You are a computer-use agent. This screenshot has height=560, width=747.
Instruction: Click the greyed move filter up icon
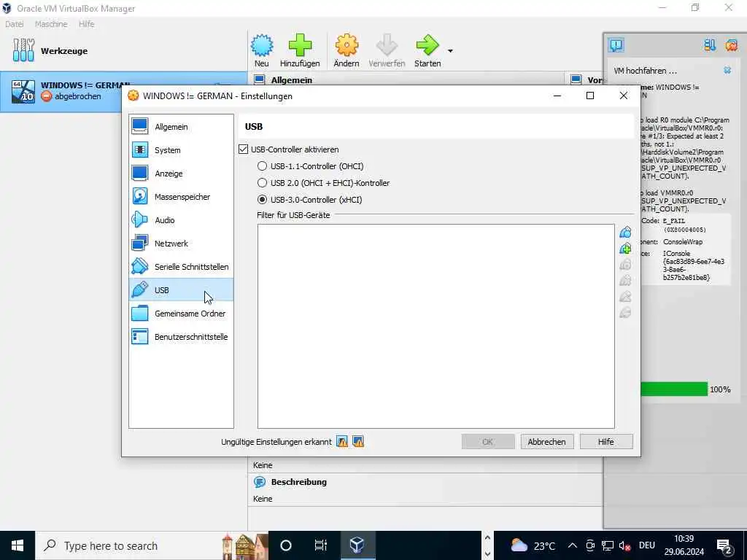pos(625,297)
